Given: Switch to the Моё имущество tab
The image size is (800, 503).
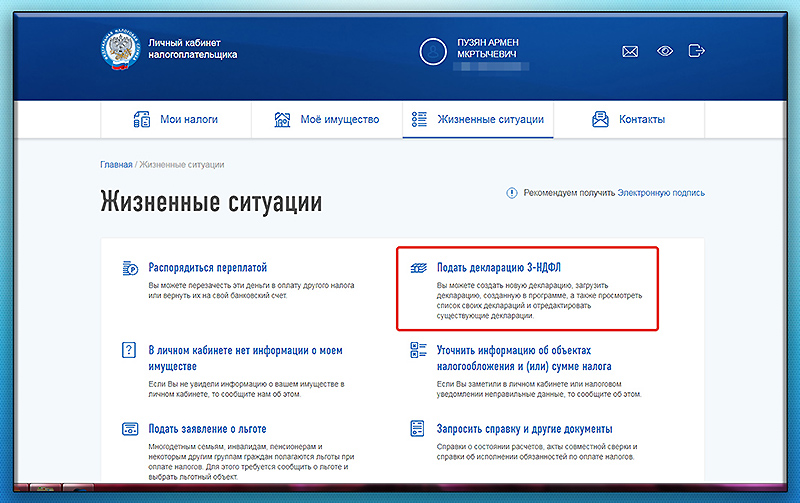Looking at the screenshot, I should click(x=327, y=119).
